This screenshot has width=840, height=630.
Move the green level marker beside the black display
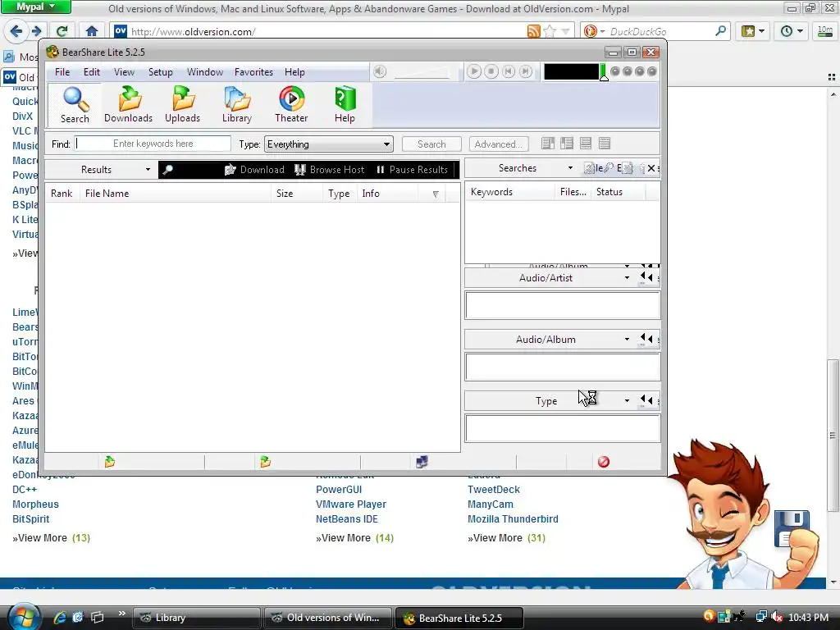click(x=604, y=73)
